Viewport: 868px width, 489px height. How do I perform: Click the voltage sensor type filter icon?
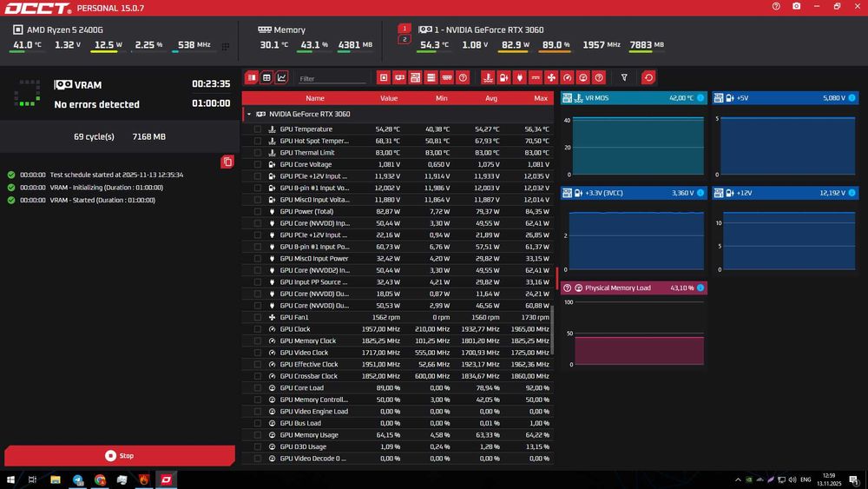503,77
